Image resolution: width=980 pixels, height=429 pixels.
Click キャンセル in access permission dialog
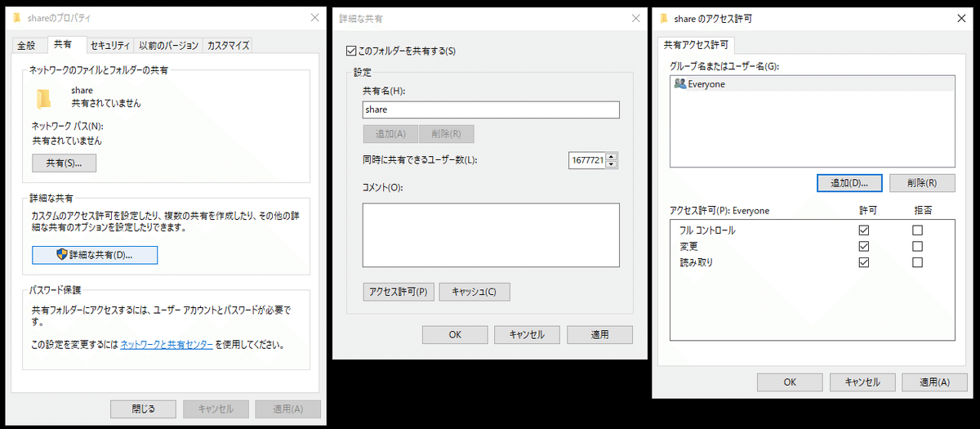(x=862, y=382)
